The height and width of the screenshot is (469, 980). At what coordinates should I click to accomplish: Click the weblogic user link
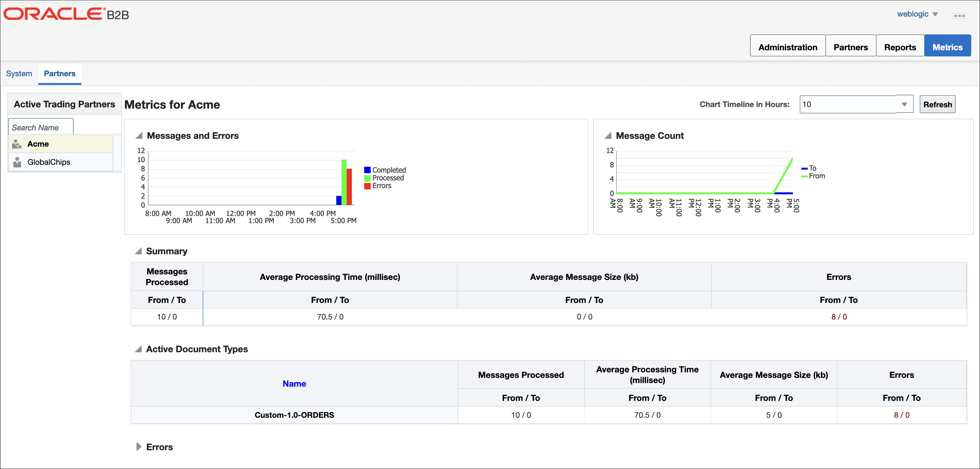912,14
